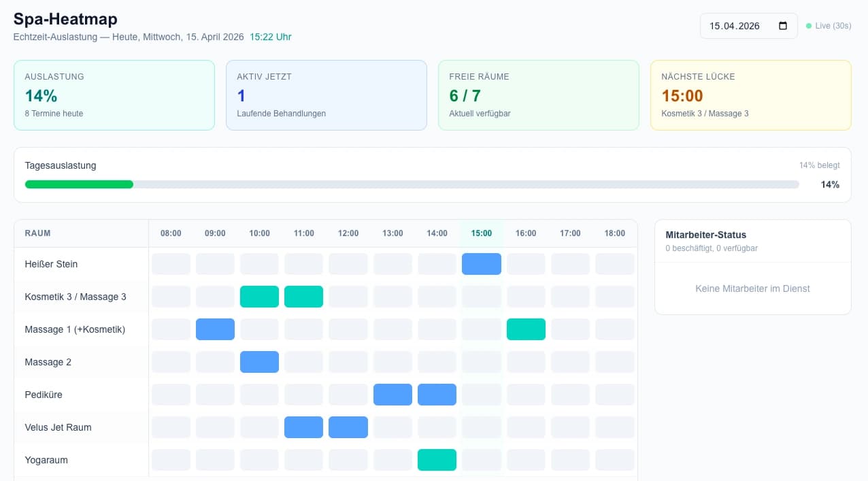Select the Yogaraum row label
Image resolution: width=868 pixels, height=481 pixels.
pos(46,460)
